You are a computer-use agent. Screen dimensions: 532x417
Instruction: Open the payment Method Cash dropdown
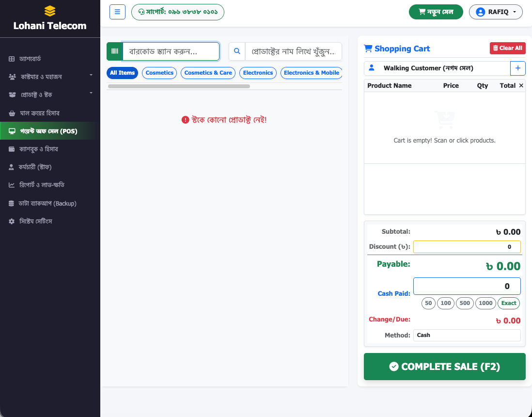467,335
